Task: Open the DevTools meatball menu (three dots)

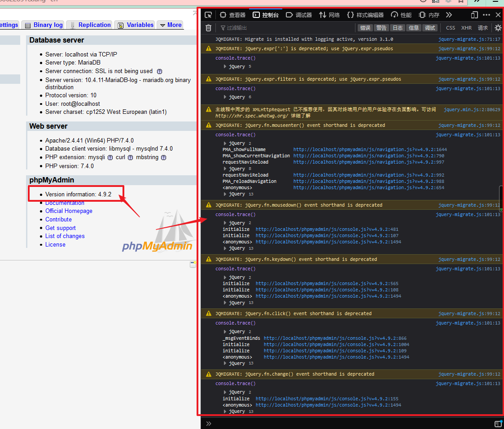Action: point(486,15)
